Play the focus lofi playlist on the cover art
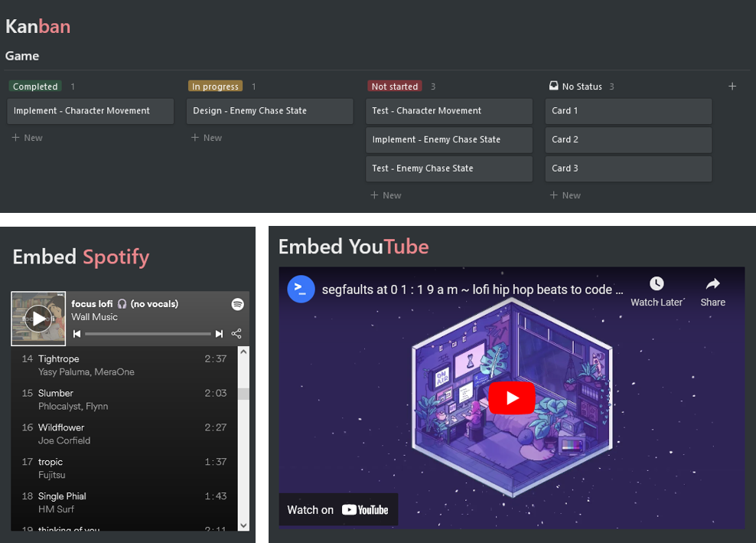Screen dimensions: 756x543 coord(38,319)
